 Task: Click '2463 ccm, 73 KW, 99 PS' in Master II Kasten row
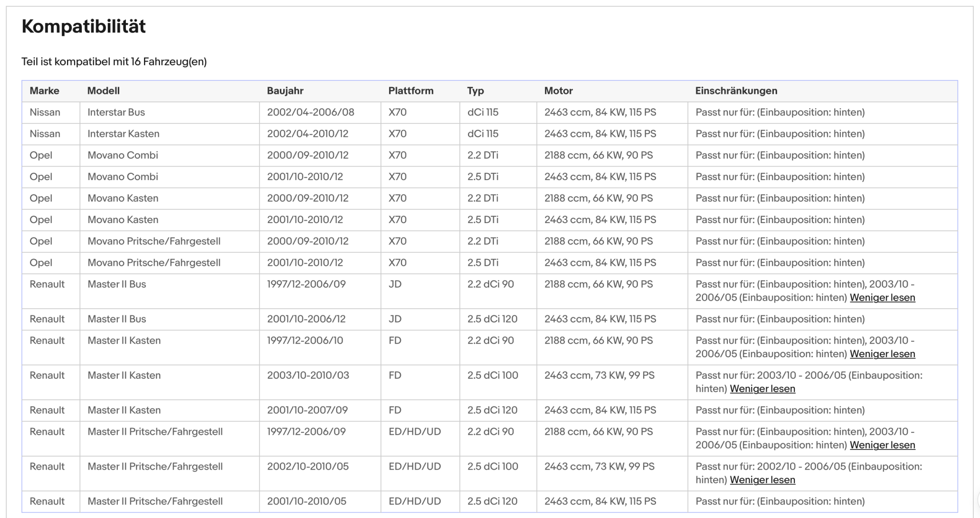click(x=600, y=376)
